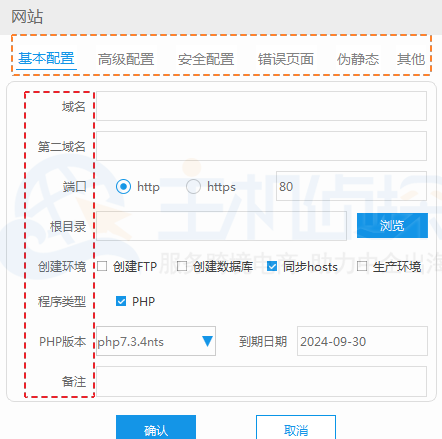Switch to the 基本配置 tab
This screenshot has height=439, width=442.
pos(46,59)
